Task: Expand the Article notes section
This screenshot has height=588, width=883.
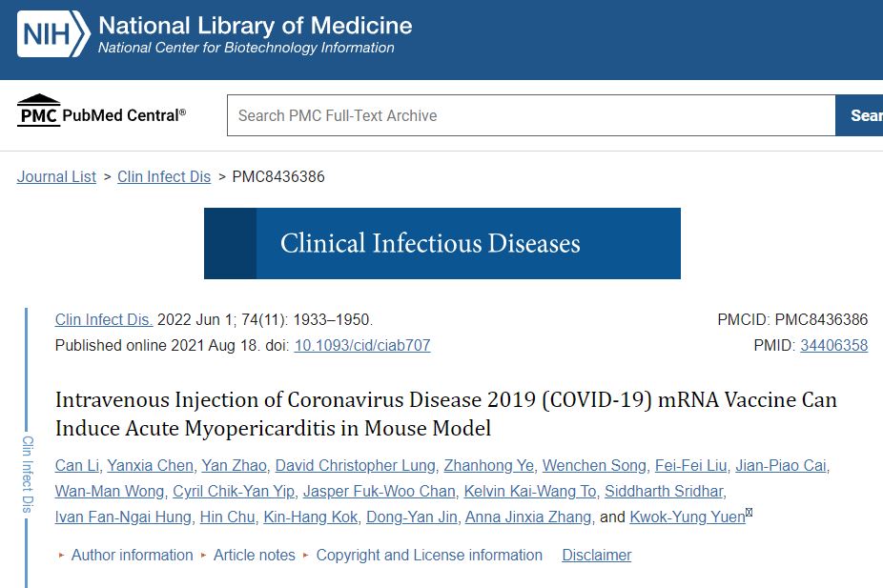Action: click(x=254, y=555)
